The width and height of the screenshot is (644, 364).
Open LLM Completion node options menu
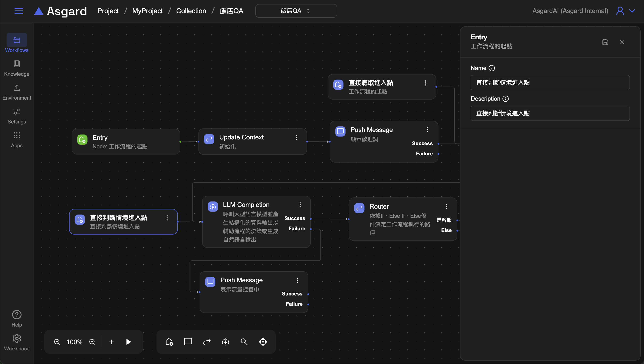300,205
